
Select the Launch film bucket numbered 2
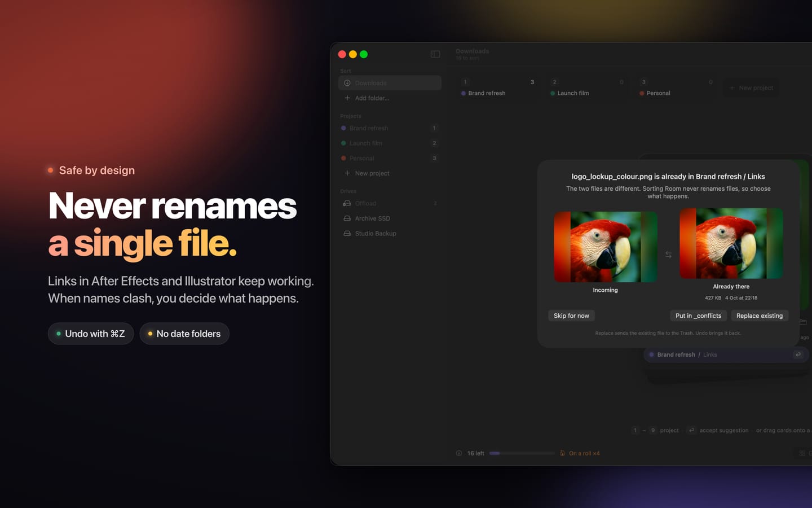[586, 87]
